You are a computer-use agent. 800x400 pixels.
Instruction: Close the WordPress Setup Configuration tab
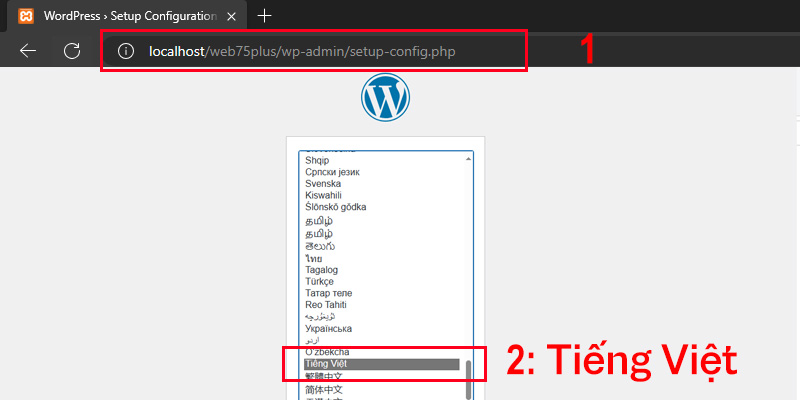coord(231,16)
